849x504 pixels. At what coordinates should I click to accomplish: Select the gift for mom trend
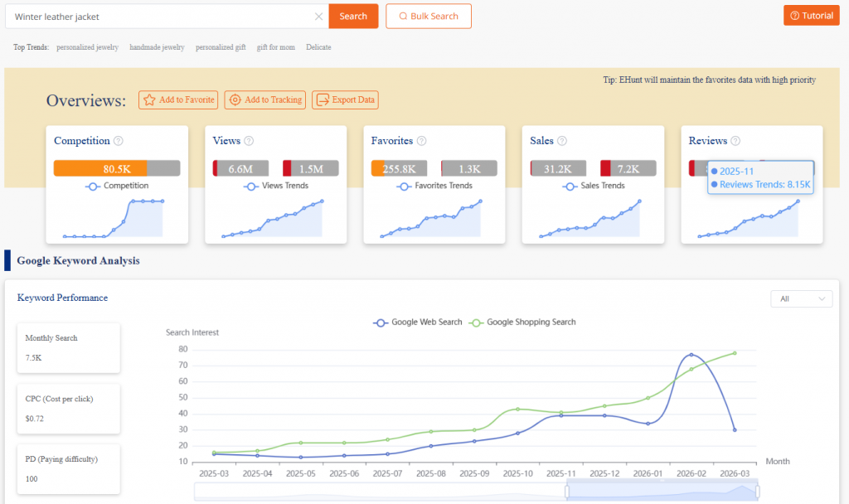tap(275, 47)
